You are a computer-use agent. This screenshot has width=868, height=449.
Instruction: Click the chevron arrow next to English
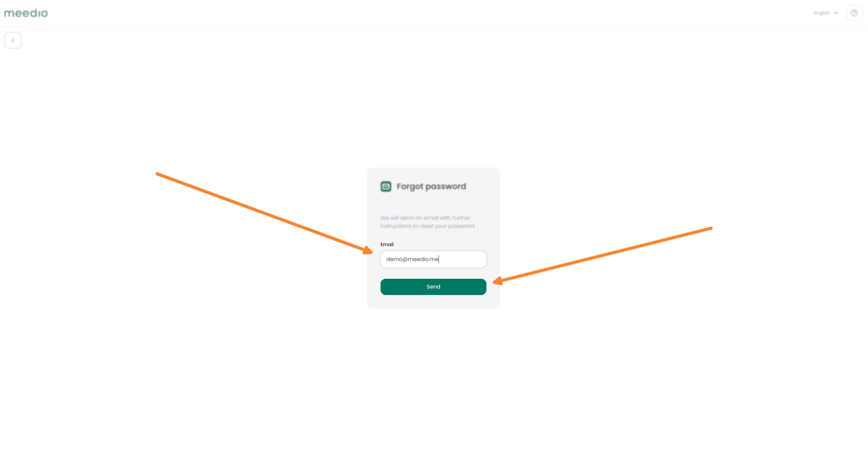[x=836, y=13]
